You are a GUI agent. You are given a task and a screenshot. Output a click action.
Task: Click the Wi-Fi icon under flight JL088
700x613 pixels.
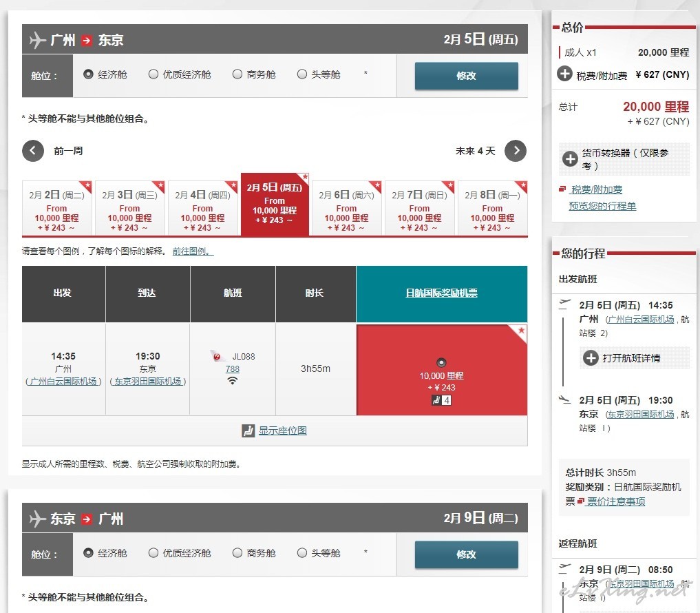[x=232, y=381]
